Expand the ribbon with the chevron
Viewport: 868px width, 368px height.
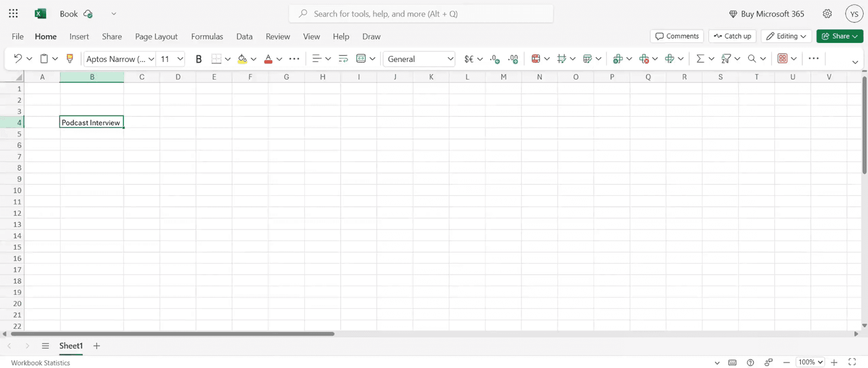point(855,62)
